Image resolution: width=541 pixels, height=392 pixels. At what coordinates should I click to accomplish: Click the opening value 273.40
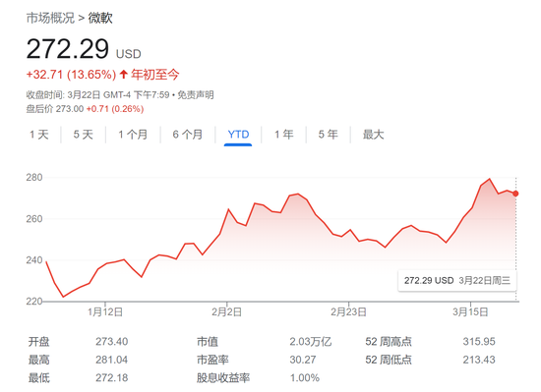click(x=112, y=342)
